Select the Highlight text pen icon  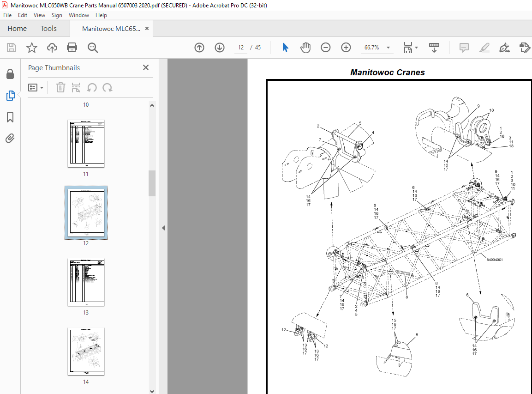click(484, 48)
